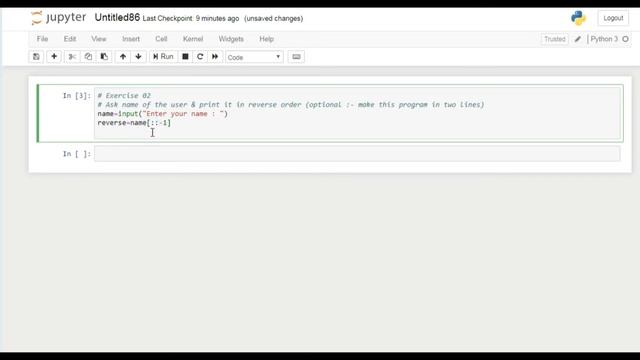The width and height of the screenshot is (640, 360).
Task: Open the Widgets menu
Action: pos(231,39)
